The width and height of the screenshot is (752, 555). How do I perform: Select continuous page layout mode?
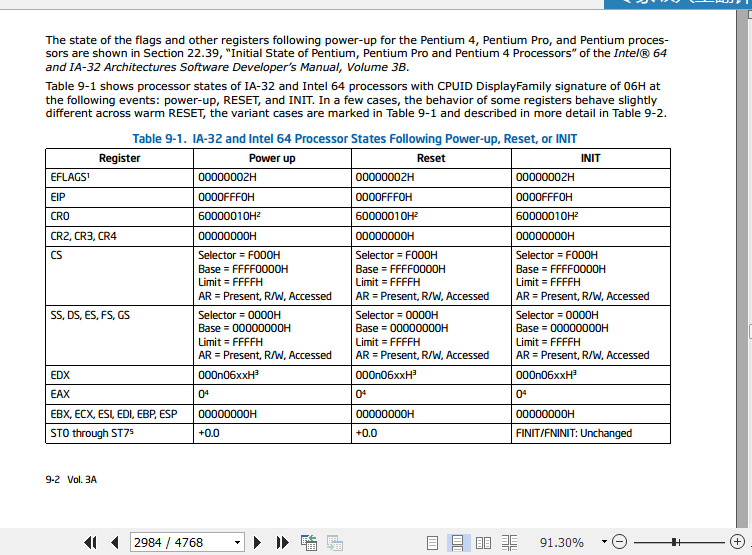pos(458,543)
